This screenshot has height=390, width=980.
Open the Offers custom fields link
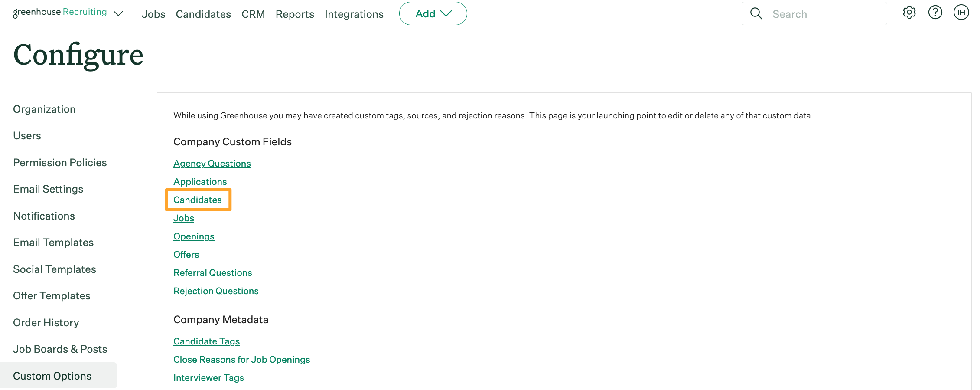(186, 255)
